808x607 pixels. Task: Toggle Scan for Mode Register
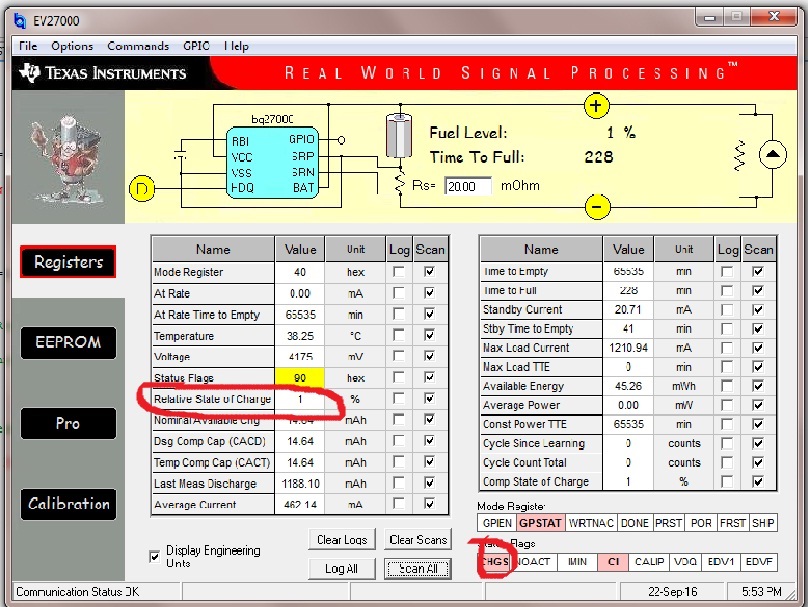(429, 272)
